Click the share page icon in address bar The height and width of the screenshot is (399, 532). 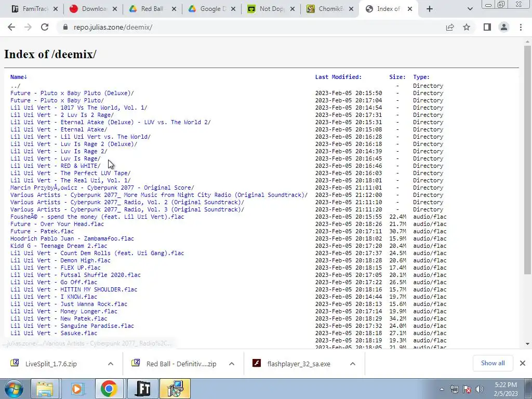450,27
